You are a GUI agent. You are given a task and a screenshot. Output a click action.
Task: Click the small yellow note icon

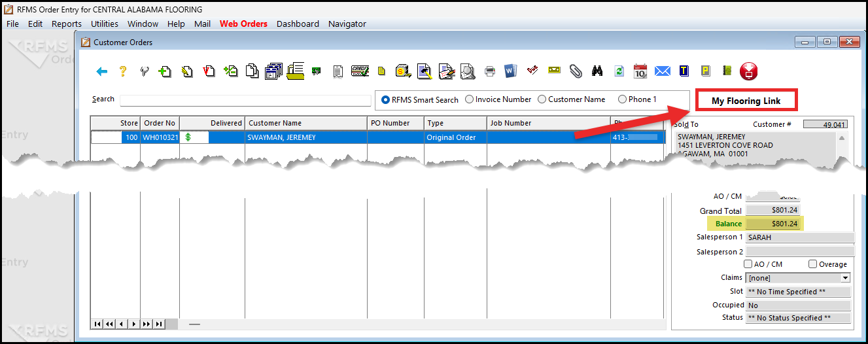pos(381,71)
